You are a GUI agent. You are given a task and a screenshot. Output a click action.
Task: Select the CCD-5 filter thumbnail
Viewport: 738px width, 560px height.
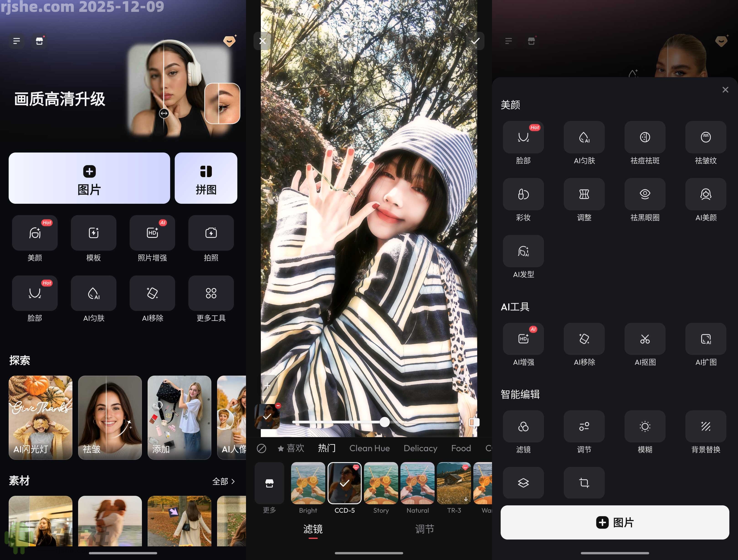344,483
